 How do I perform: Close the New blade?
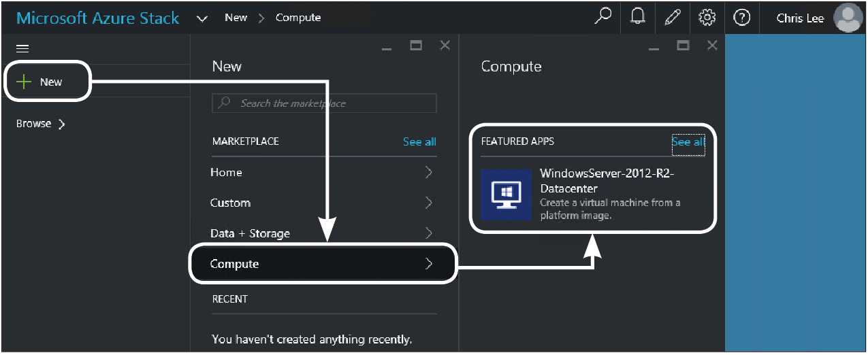pyautogui.click(x=445, y=46)
